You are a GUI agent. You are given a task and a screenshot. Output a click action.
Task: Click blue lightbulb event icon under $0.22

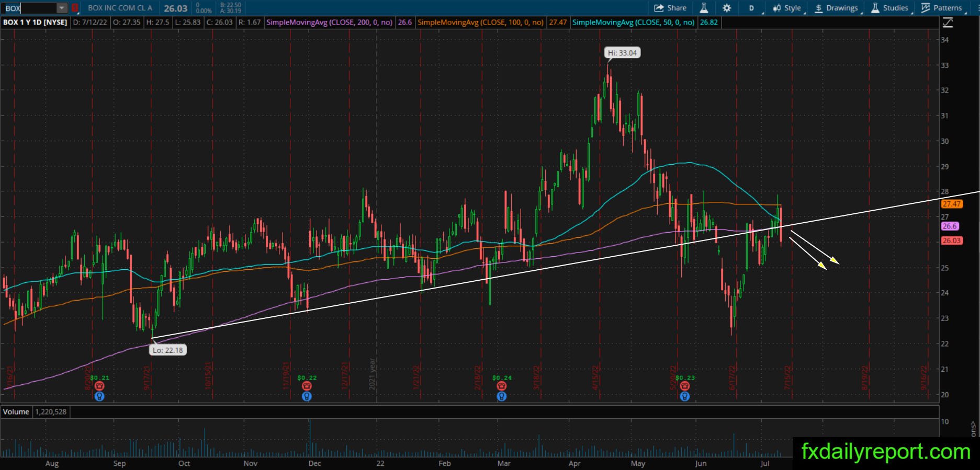[307, 396]
